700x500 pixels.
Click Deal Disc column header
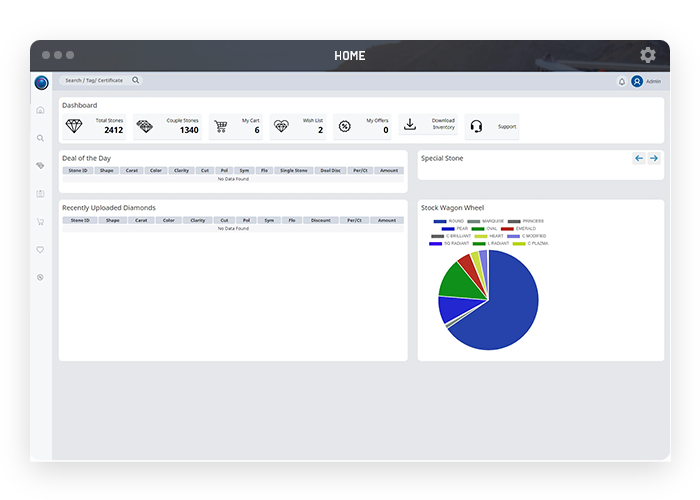click(330, 171)
